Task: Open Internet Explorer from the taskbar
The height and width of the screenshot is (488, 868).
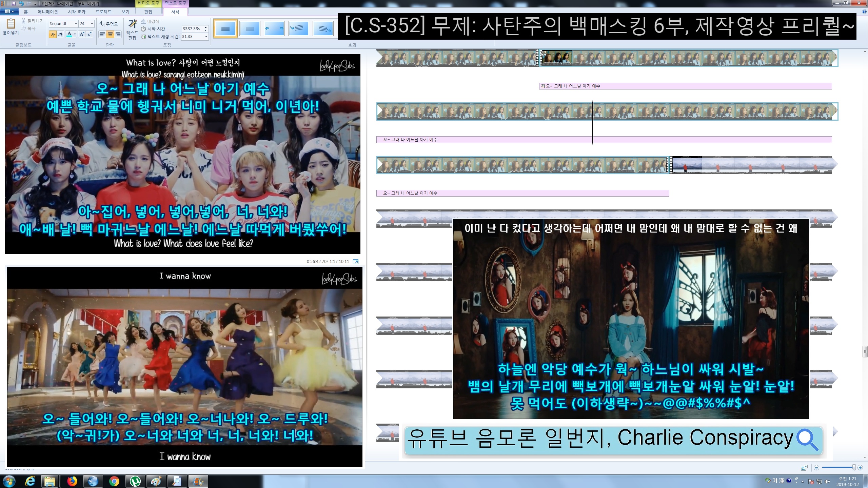Action: (x=30, y=481)
